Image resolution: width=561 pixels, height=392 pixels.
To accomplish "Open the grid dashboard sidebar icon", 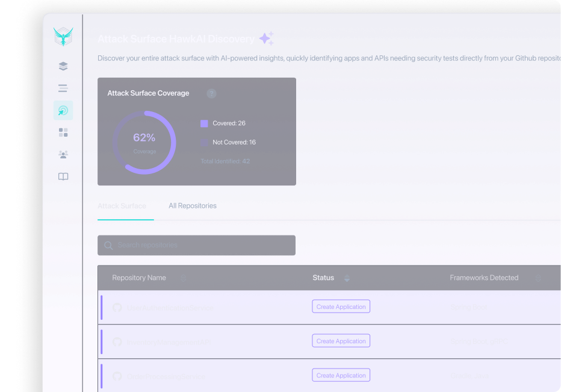I will click(x=63, y=132).
